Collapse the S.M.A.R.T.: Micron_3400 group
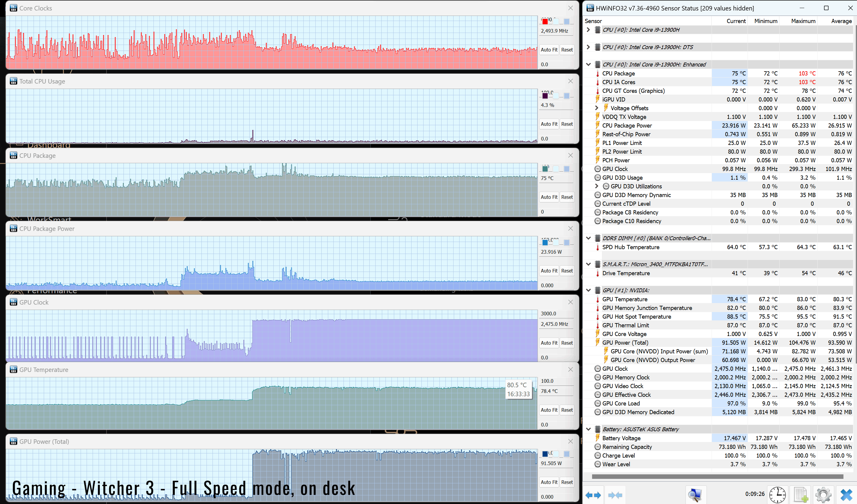 [588, 264]
